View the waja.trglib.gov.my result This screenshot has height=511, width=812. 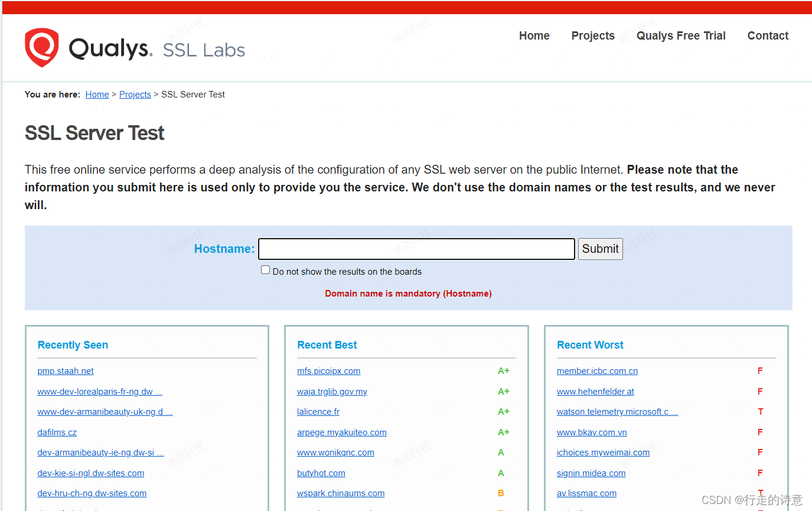click(332, 391)
